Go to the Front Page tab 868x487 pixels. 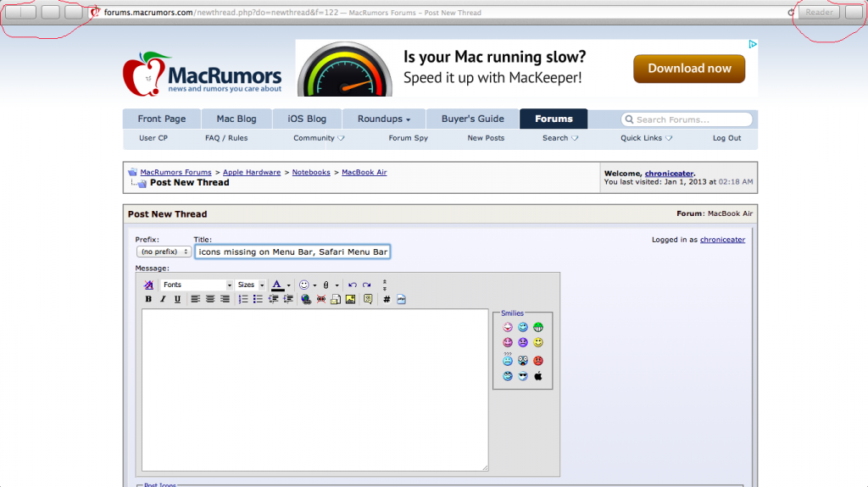[x=162, y=119]
